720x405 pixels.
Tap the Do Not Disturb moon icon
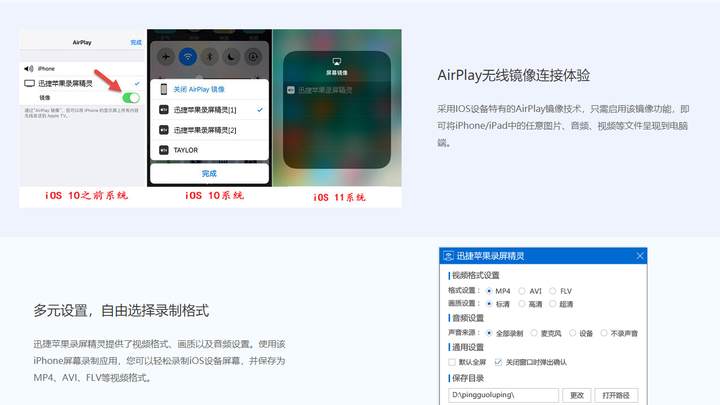[x=231, y=57]
